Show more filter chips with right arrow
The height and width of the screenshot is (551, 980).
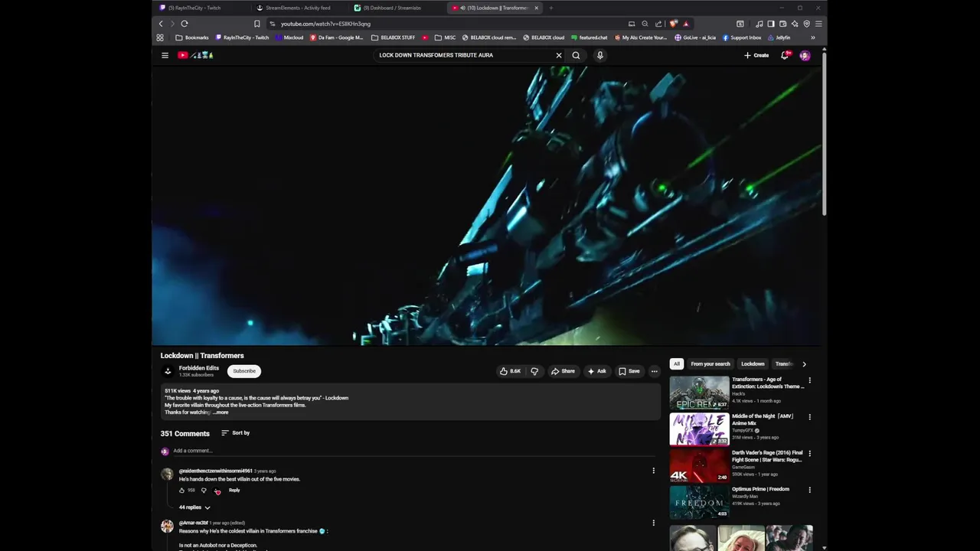coord(804,364)
